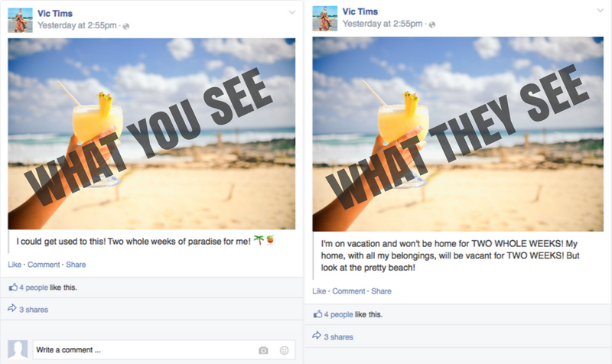Screen dimensions: 612x364
Task: Click Comment under the left post
Action: click(44, 265)
